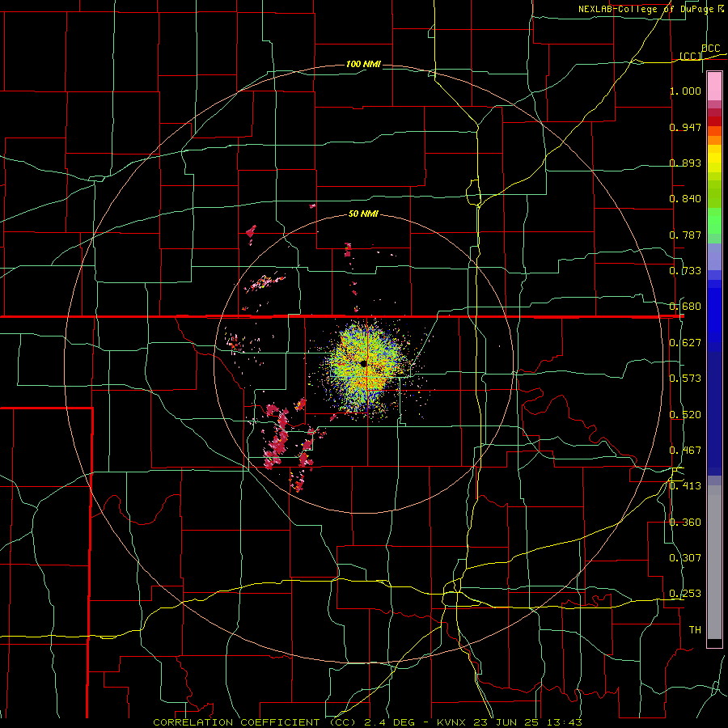Click the 0.787 value on the color scale
This screenshot has height=728, width=728.
[x=685, y=235]
